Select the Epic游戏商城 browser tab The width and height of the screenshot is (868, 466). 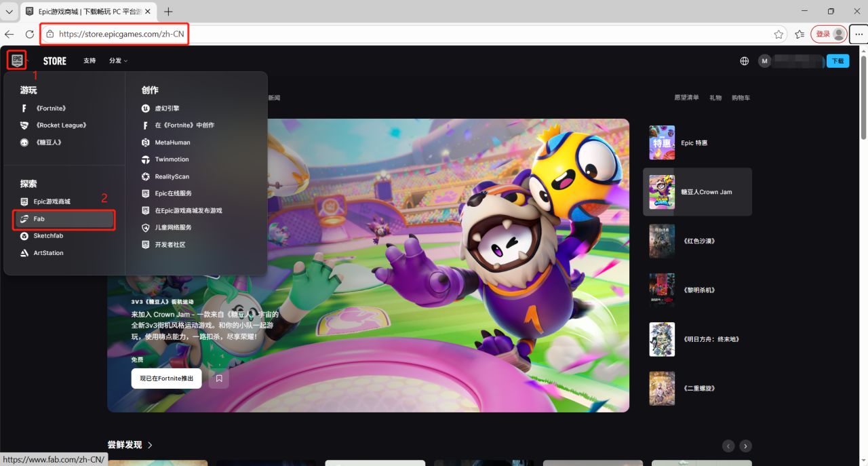(89, 12)
